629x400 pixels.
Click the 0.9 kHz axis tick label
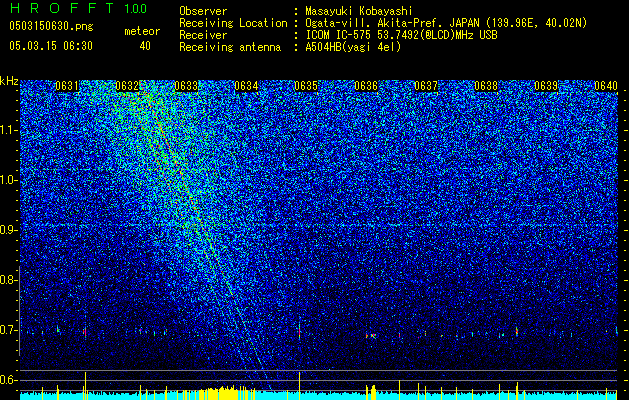7,230
